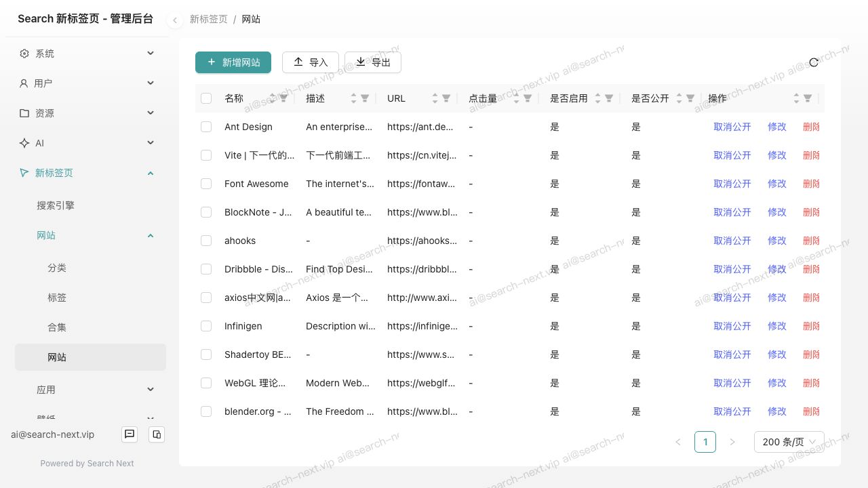The height and width of the screenshot is (488, 868).
Task: Click the 导出 export button
Action: pyautogui.click(x=373, y=62)
